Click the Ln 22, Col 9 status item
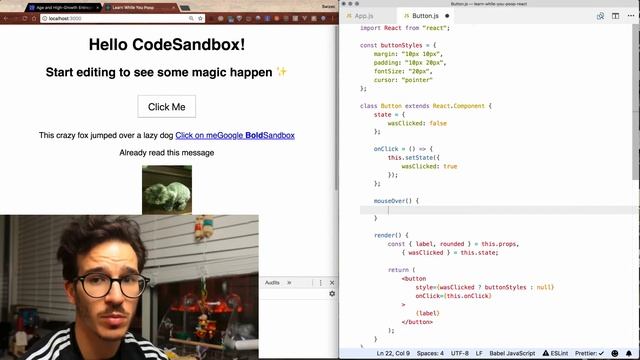This screenshot has height=360, width=640. point(393,353)
